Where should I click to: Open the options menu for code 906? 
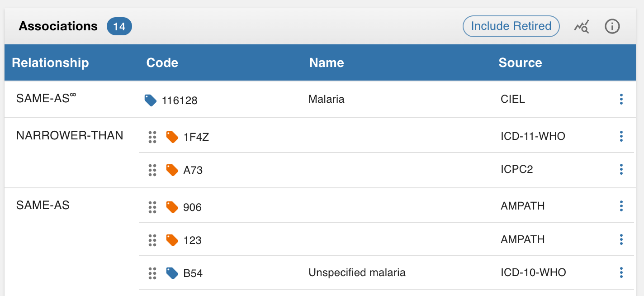[x=621, y=206]
